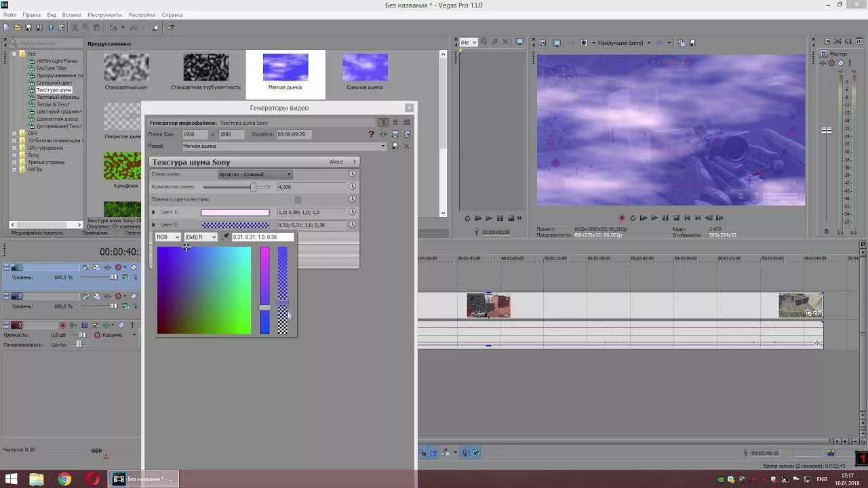The height and width of the screenshot is (488, 868).
Task: Open the large grid view icon in generator window
Action: tap(407, 123)
